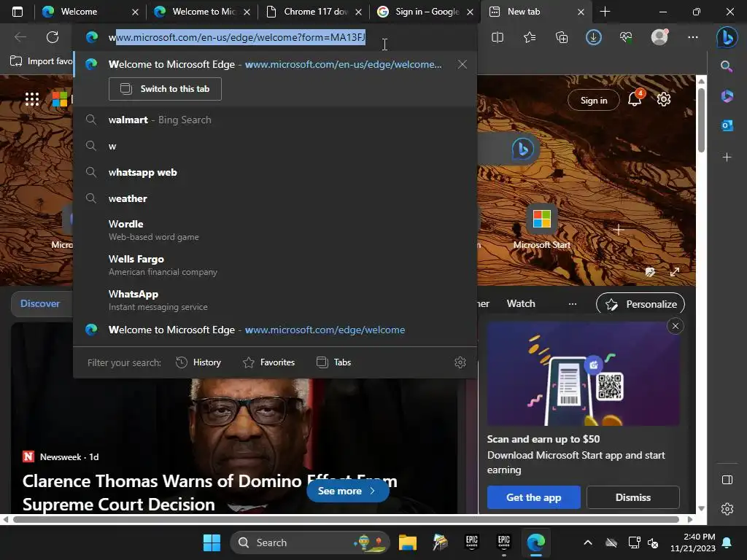This screenshot has width=747, height=560.
Task: Open more feed options ellipsis
Action: point(573,304)
